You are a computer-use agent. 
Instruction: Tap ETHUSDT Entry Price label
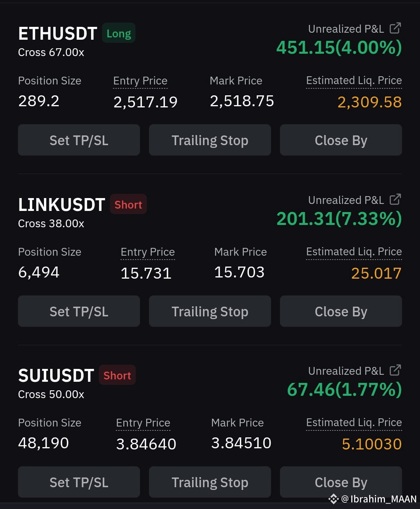click(x=140, y=81)
